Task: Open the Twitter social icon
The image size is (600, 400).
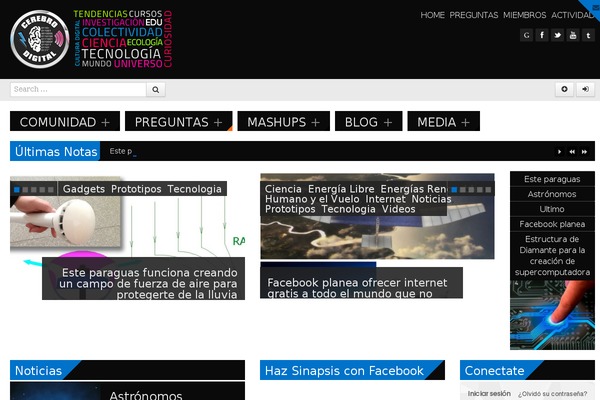Action: click(558, 35)
